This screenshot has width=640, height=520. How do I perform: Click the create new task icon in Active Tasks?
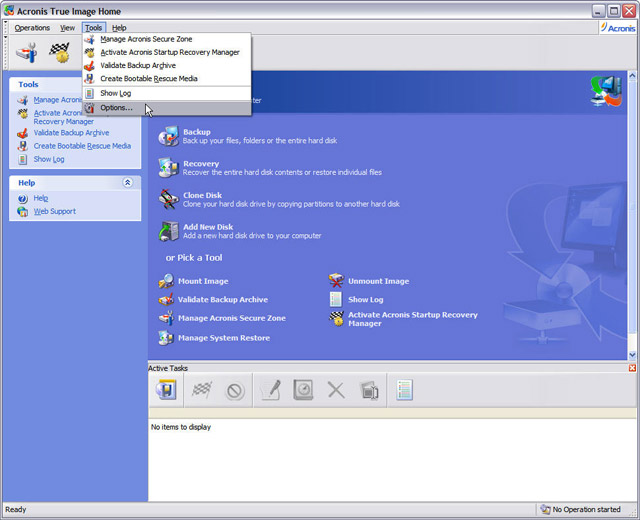[x=166, y=390]
